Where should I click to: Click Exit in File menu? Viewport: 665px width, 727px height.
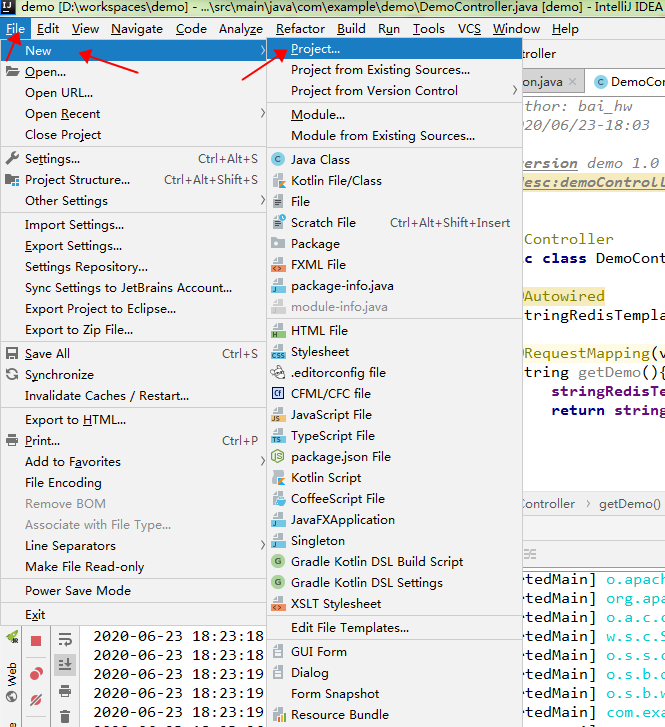click(134, 614)
